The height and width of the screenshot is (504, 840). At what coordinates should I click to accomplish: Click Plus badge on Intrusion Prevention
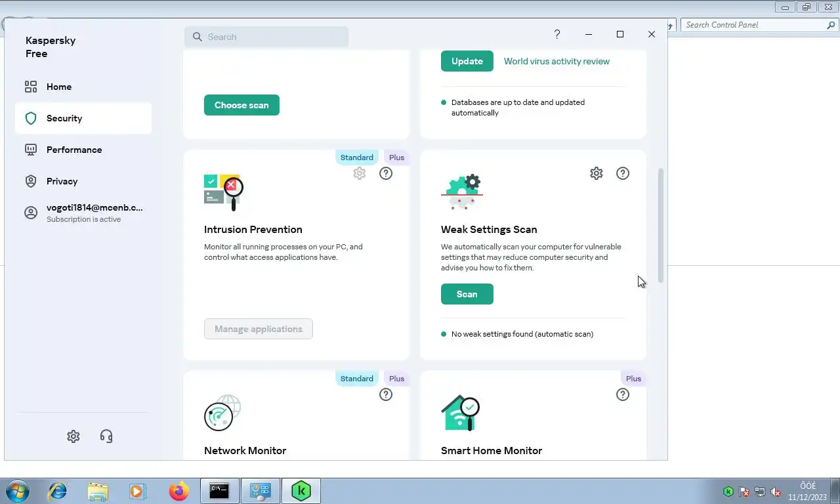396,157
